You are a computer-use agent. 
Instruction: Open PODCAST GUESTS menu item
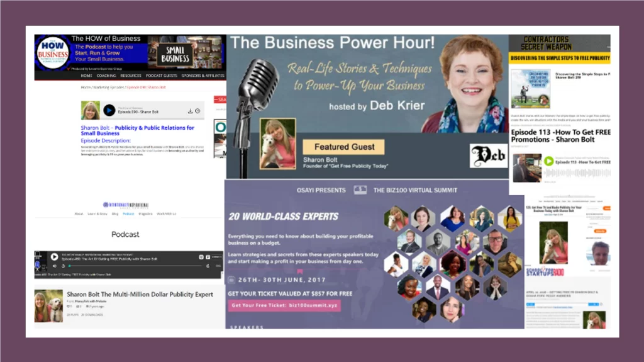point(162,76)
